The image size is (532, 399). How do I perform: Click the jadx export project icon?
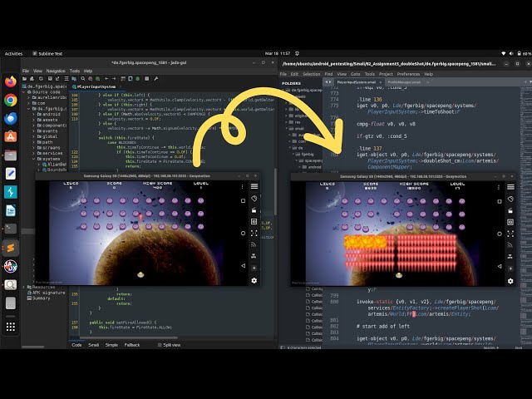click(x=57, y=79)
